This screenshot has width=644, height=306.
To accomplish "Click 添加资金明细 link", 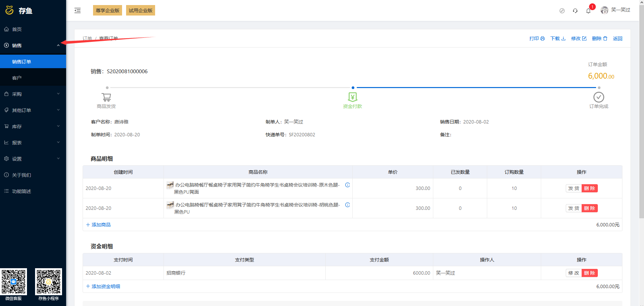I will coord(103,286).
